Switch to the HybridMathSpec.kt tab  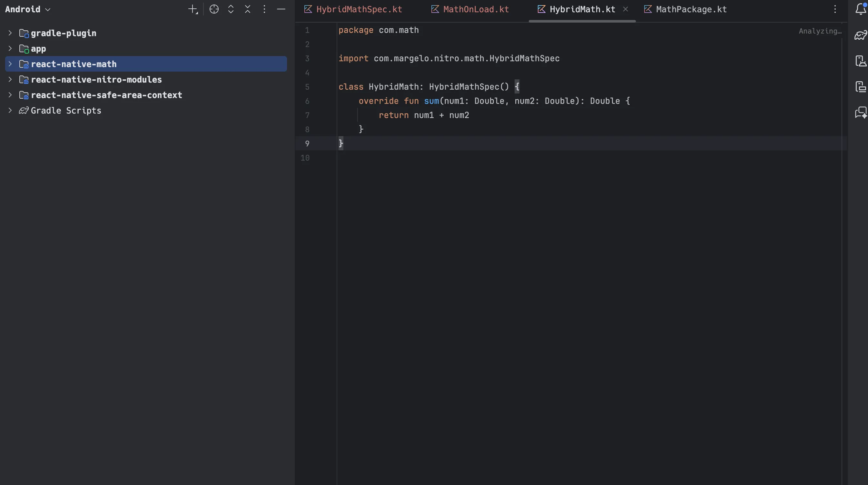click(x=359, y=9)
